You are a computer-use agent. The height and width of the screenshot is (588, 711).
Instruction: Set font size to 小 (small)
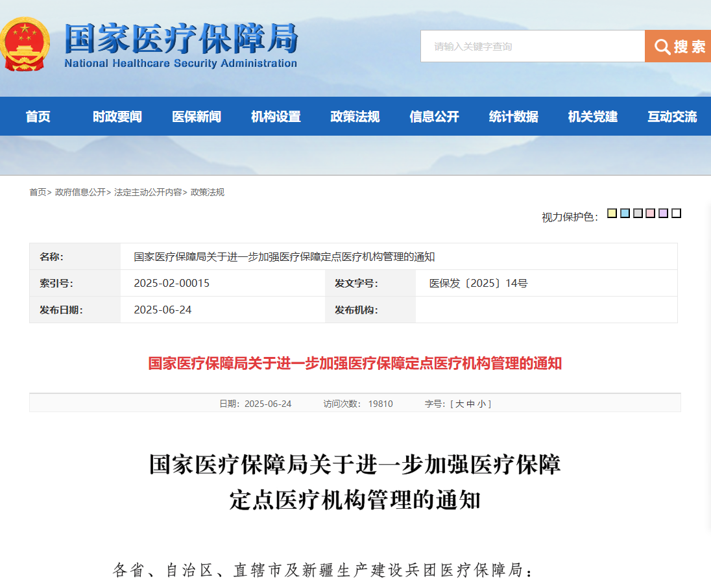pos(481,404)
